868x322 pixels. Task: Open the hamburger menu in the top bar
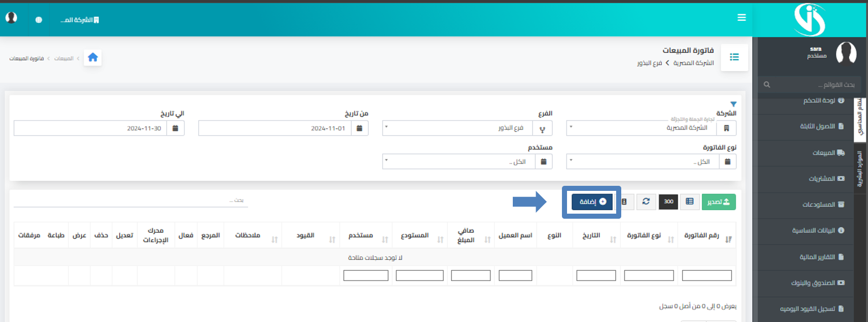coord(741,18)
